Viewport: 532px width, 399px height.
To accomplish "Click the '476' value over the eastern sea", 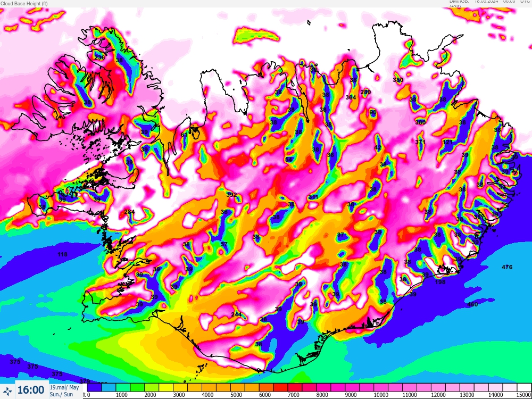I will 507,268.
